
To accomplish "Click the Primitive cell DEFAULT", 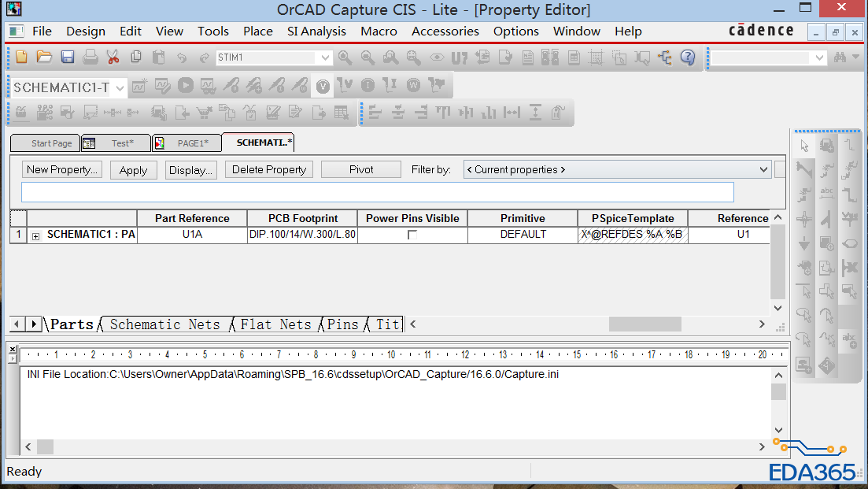I will tap(523, 234).
